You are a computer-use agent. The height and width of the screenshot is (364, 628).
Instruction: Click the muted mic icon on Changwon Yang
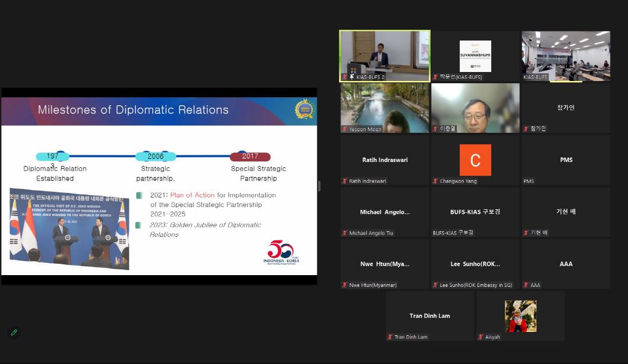(436, 181)
